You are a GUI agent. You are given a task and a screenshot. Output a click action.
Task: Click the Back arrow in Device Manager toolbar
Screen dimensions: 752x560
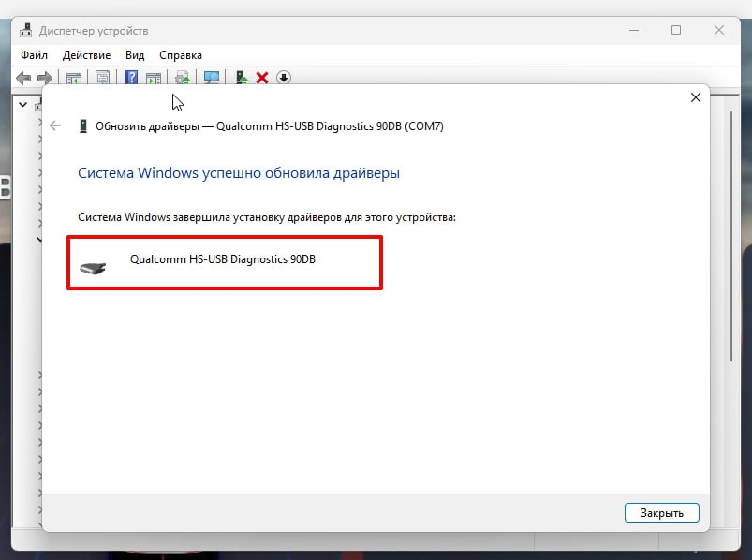click(23, 78)
